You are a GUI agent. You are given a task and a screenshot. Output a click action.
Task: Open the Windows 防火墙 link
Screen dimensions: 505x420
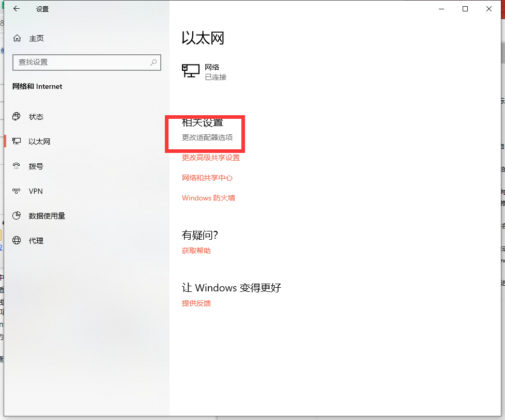pos(208,198)
